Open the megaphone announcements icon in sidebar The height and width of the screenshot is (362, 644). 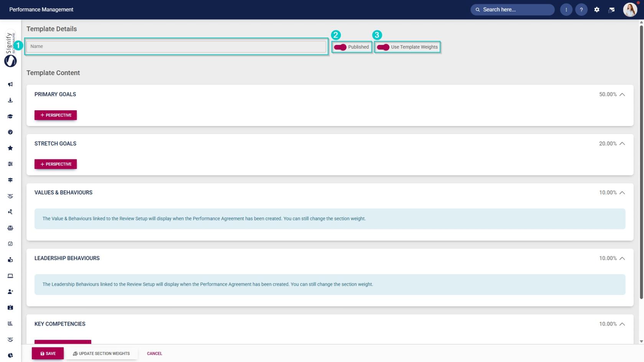click(x=10, y=84)
